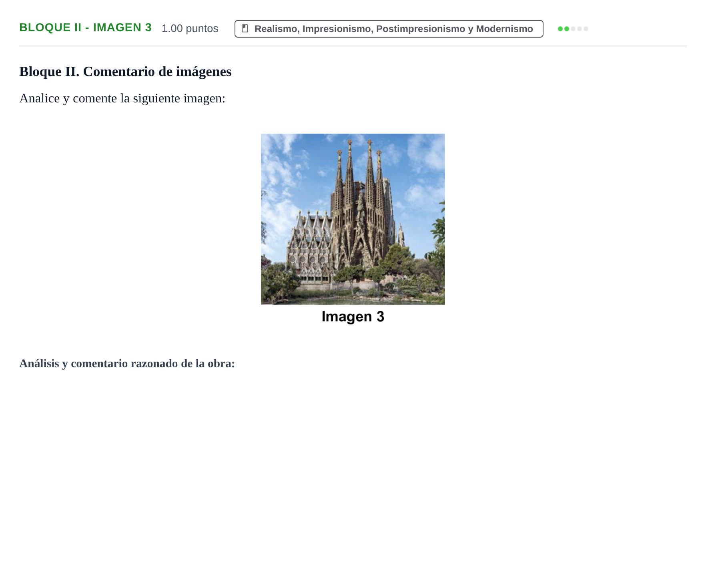706x588 pixels.
Task: Click 'Análisis y comentario razonado de la obra' label
Action: tap(127, 364)
